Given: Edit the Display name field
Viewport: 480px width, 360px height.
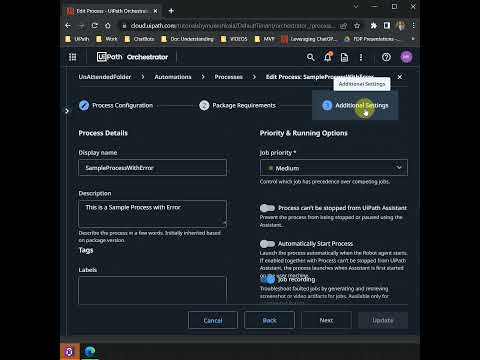Looking at the screenshot, I should point(152,168).
